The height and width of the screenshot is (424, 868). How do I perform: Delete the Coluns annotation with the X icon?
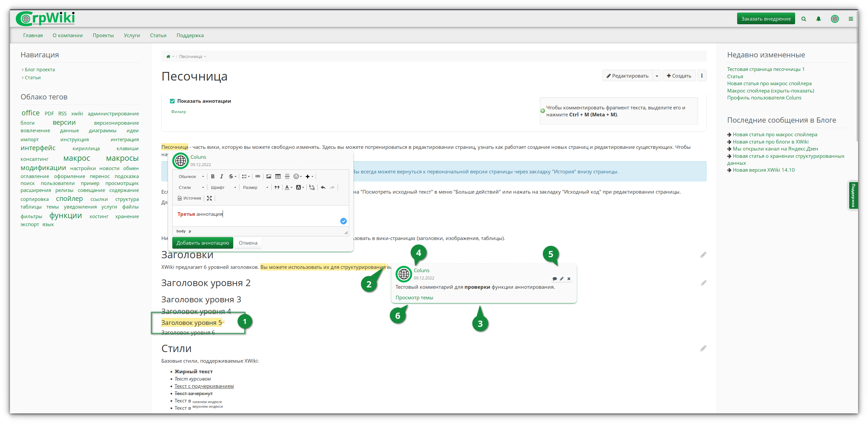[x=569, y=279]
